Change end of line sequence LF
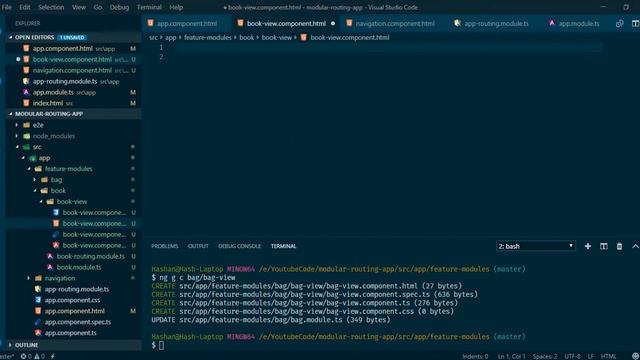Screen dimensions: 640x360 point(591,356)
